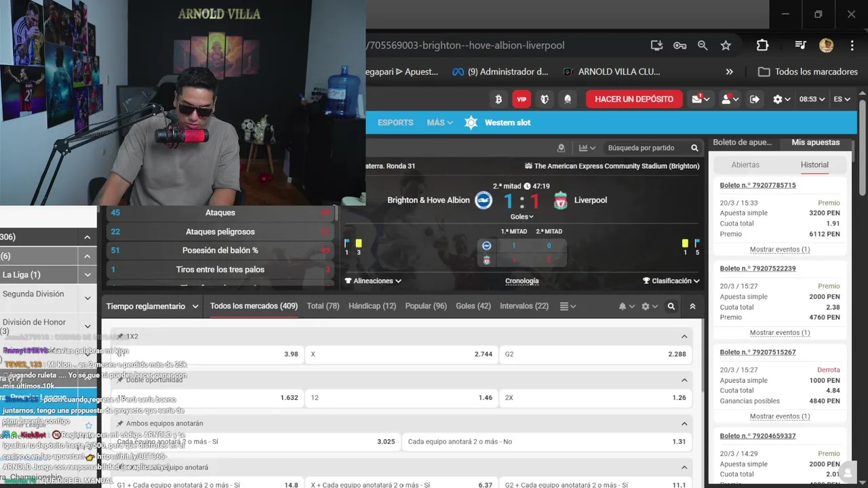The image size is (868, 488).
Task: Open the ESPORTS menu item
Action: coord(395,123)
